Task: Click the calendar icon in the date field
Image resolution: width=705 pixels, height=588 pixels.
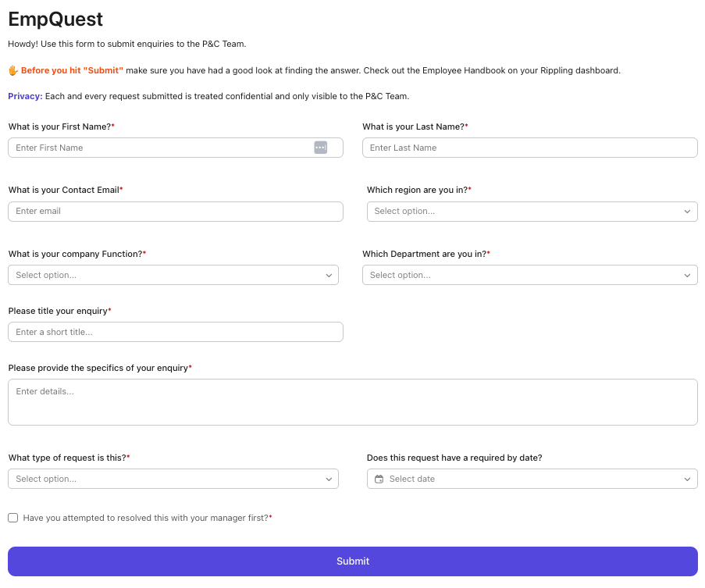Action: click(x=379, y=479)
